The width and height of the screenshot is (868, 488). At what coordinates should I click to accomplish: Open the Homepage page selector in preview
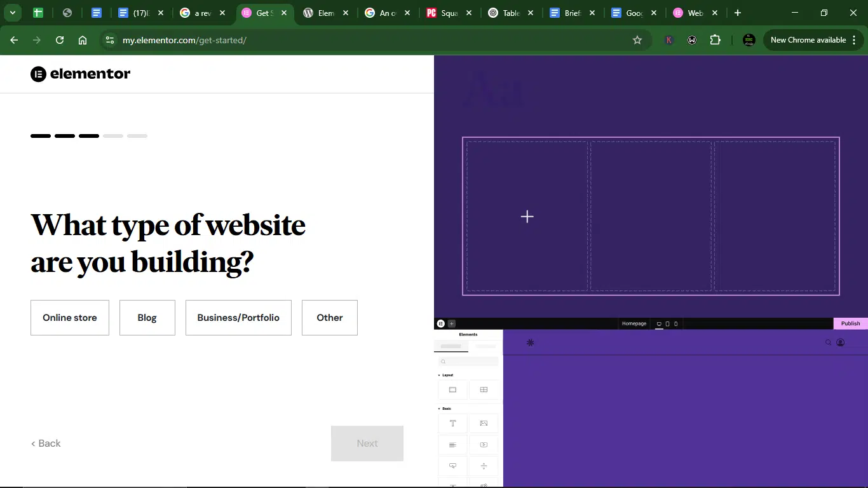[x=634, y=323]
